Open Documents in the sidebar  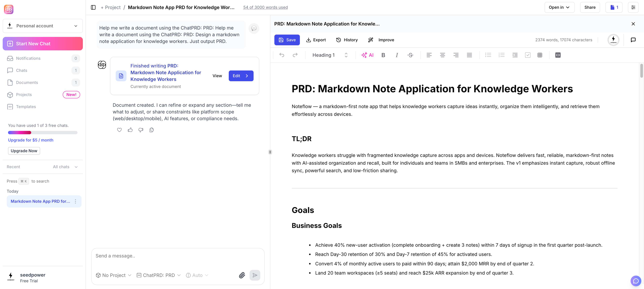pyautogui.click(x=27, y=83)
